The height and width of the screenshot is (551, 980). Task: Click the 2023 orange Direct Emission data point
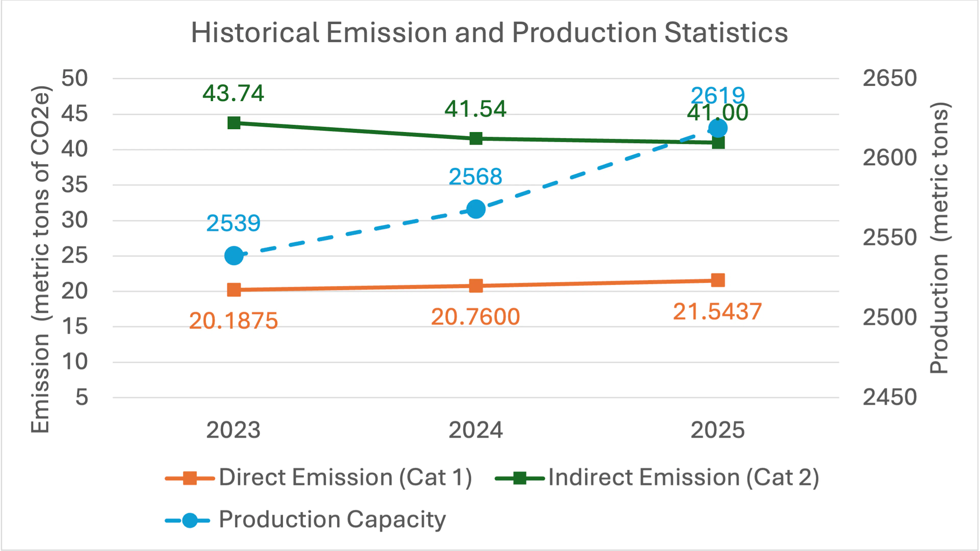coord(234,290)
